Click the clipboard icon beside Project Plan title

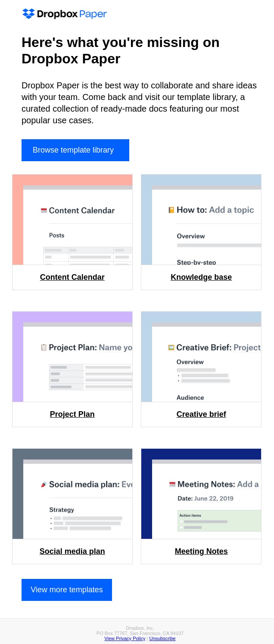click(x=44, y=347)
